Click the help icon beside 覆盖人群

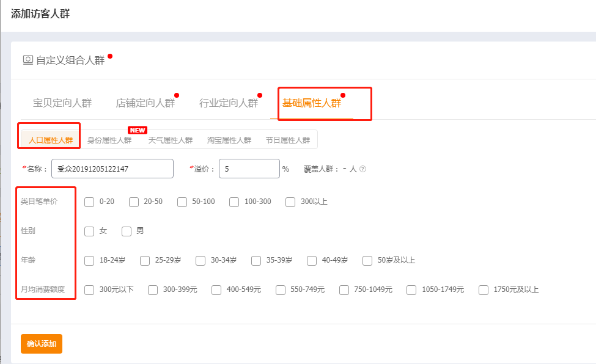pyautogui.click(x=362, y=169)
